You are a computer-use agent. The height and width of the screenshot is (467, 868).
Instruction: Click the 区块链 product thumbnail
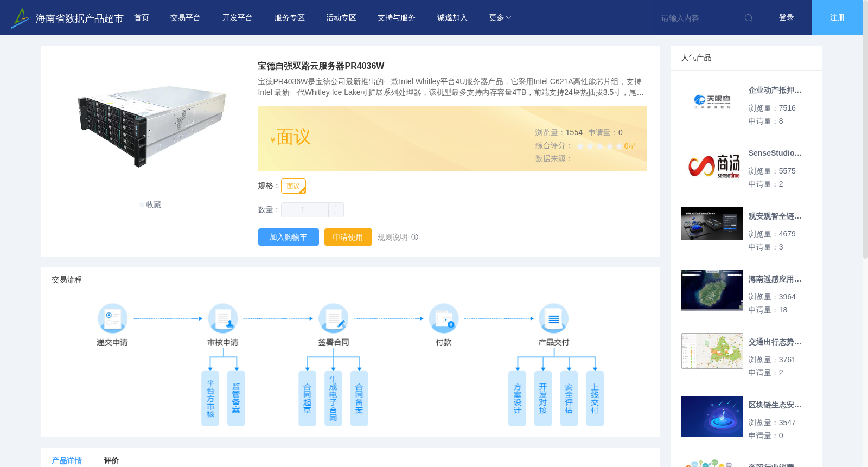point(712,417)
